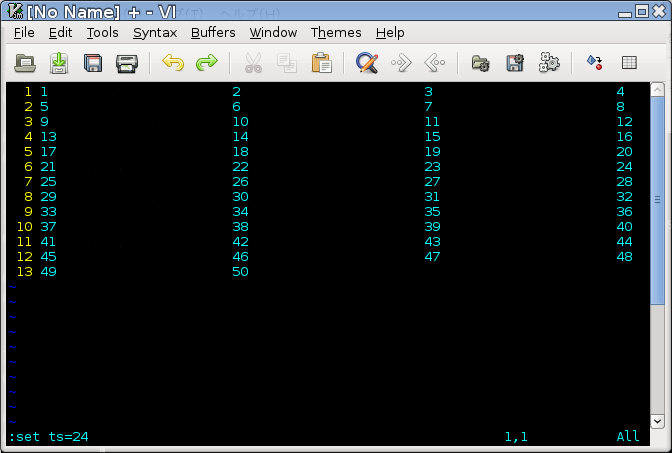Open the Buffers menu

click(x=213, y=32)
